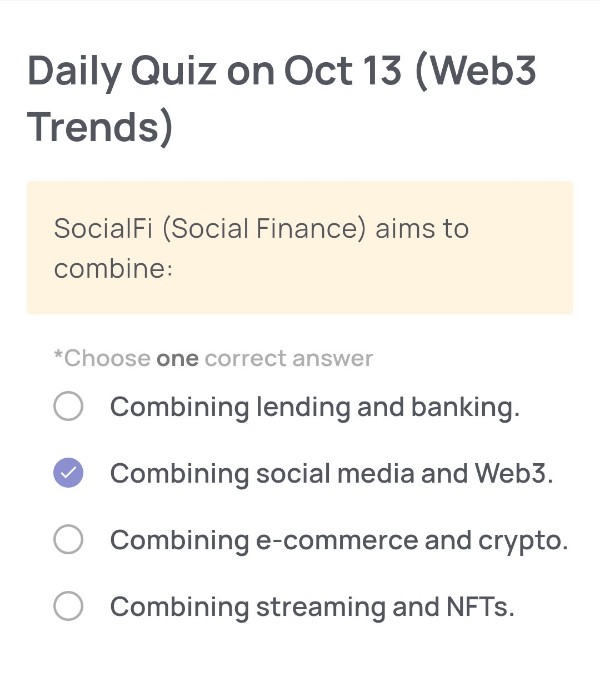Pick the streaming and NFTs radio circle

68,606
